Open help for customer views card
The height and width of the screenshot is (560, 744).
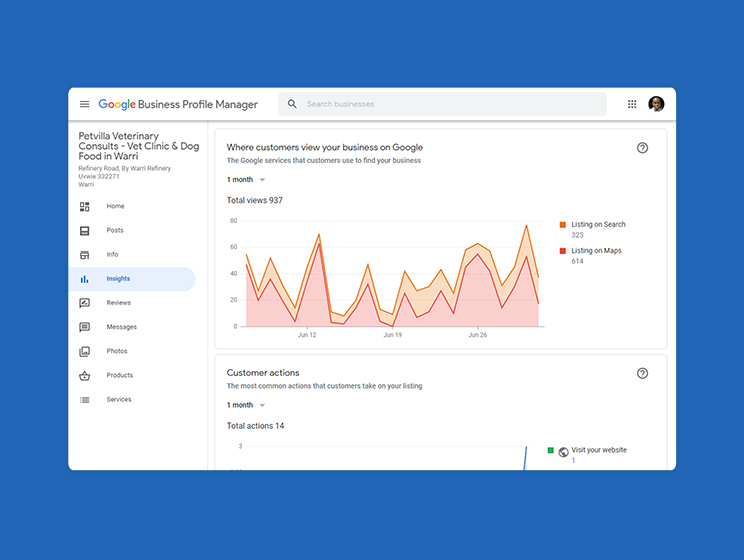click(x=642, y=148)
